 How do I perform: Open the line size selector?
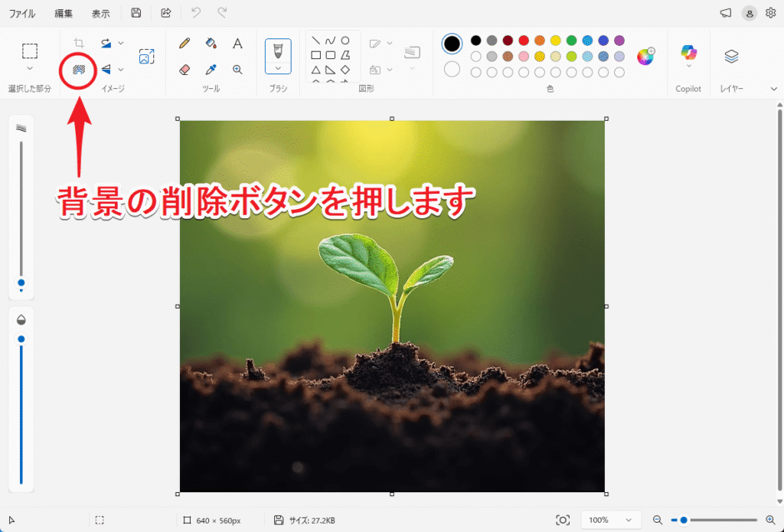[x=412, y=56]
